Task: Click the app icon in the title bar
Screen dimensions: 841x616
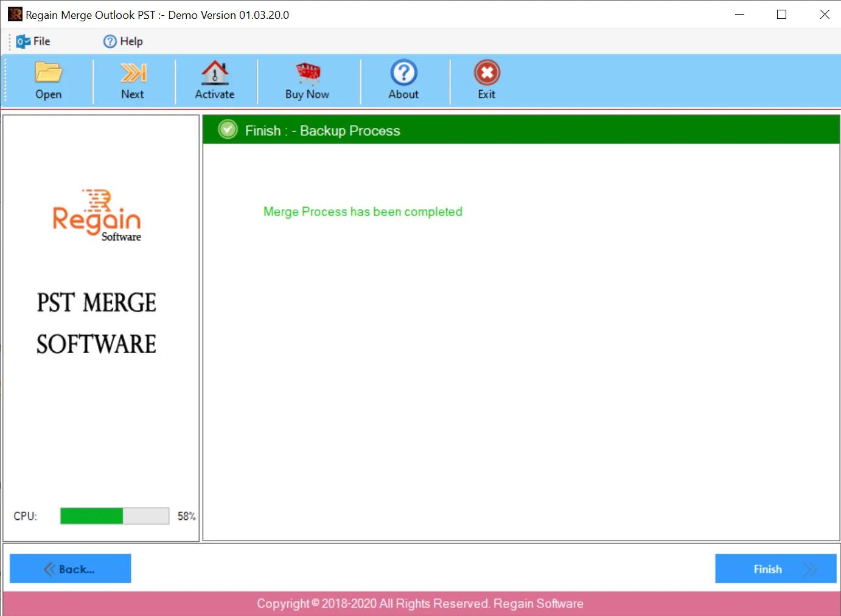Action: (x=15, y=14)
